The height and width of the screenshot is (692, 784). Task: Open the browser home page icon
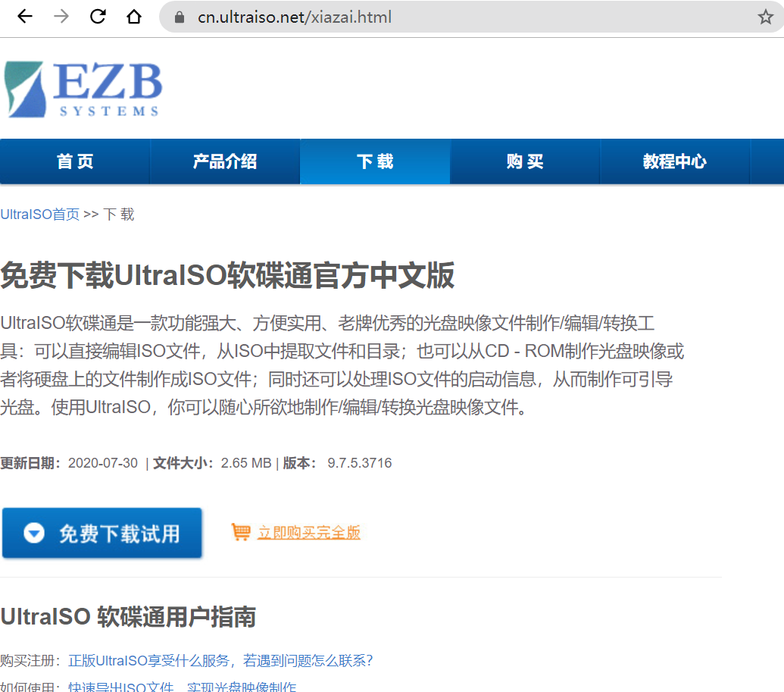(133, 17)
